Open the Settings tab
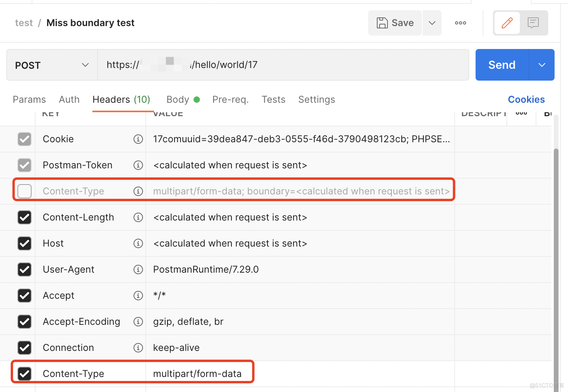The width and height of the screenshot is (568, 392). click(317, 100)
